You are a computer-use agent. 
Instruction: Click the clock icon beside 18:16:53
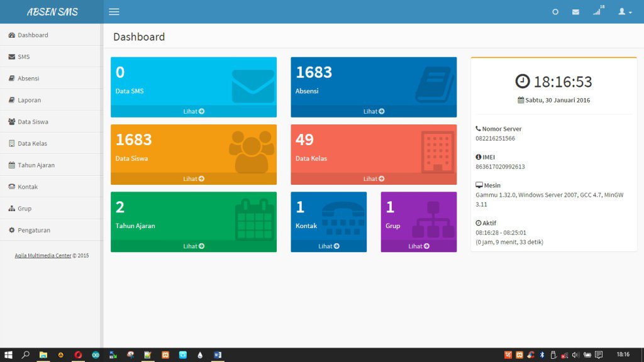[523, 81]
